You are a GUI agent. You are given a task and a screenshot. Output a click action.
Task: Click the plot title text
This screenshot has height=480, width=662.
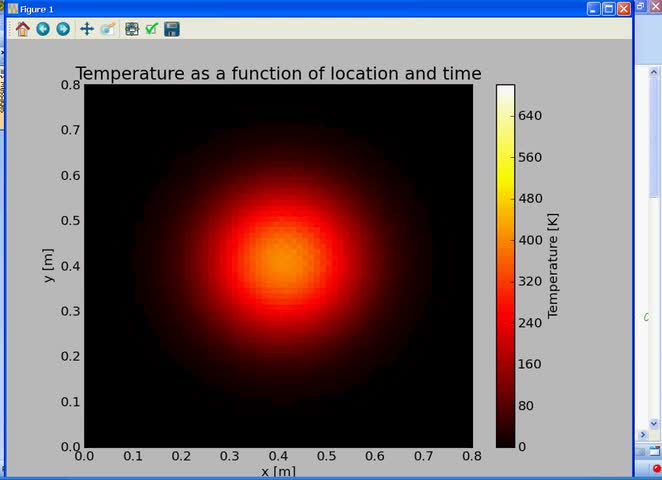click(x=279, y=73)
